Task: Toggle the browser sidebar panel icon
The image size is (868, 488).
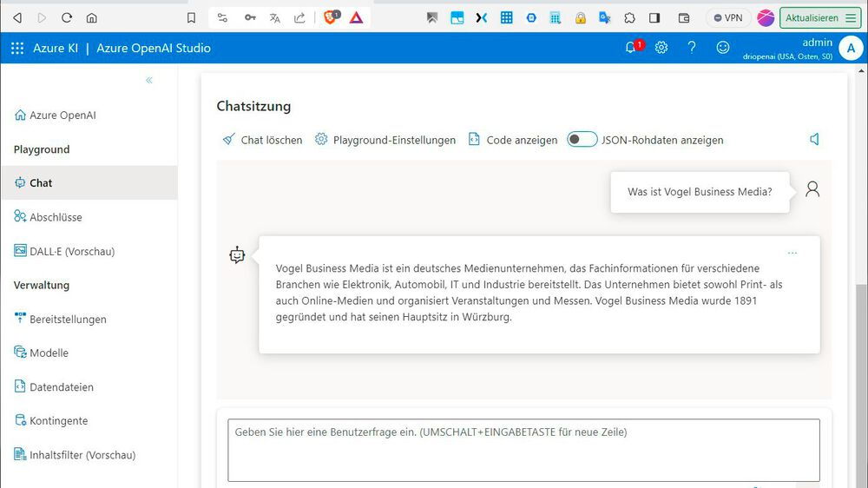Action: pyautogui.click(x=654, y=17)
